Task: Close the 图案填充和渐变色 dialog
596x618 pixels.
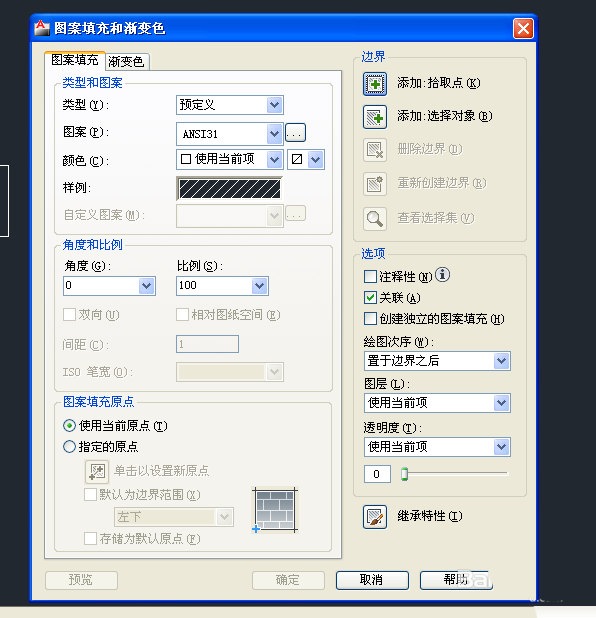Action: click(x=523, y=29)
